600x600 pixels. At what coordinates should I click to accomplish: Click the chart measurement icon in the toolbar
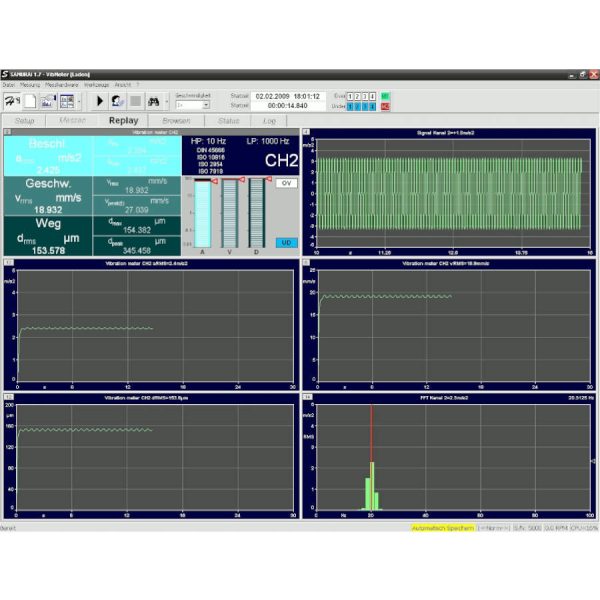[48, 101]
